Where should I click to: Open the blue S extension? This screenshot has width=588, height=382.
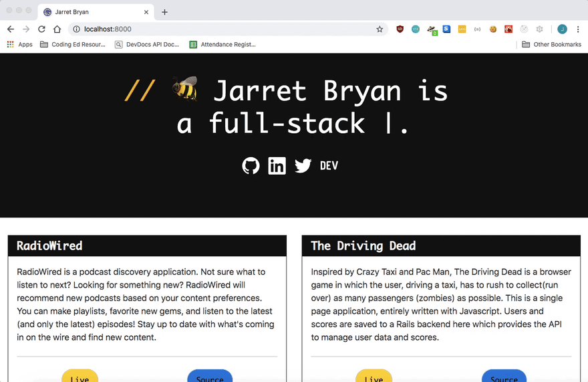(x=446, y=29)
